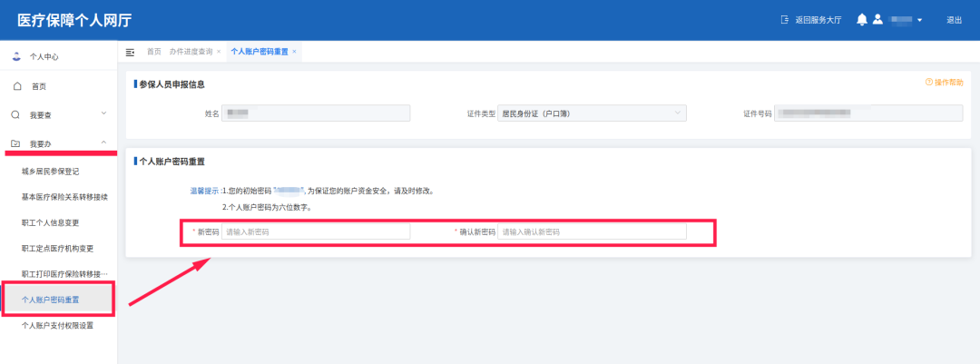The width and height of the screenshot is (980, 364).
Task: Switch to the 首页 tab
Action: (154, 52)
